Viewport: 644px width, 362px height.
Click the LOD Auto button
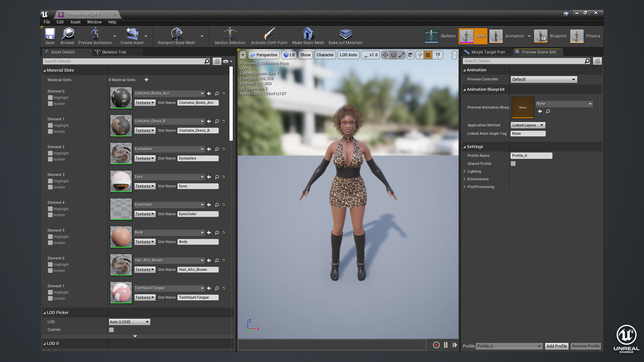[x=348, y=55]
